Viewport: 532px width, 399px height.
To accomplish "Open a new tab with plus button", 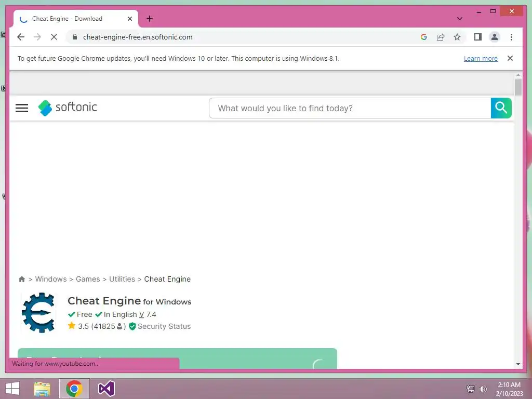I will 150,19.
